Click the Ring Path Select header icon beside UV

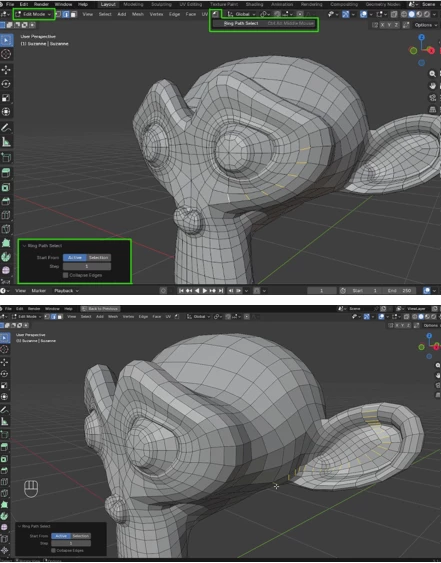pos(215,14)
